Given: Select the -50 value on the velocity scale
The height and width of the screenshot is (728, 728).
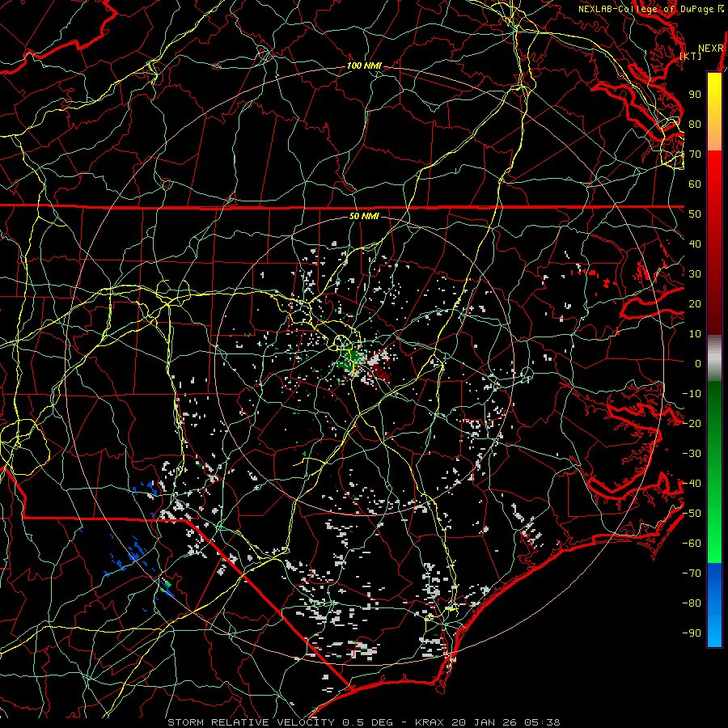Looking at the screenshot, I should point(692,514).
